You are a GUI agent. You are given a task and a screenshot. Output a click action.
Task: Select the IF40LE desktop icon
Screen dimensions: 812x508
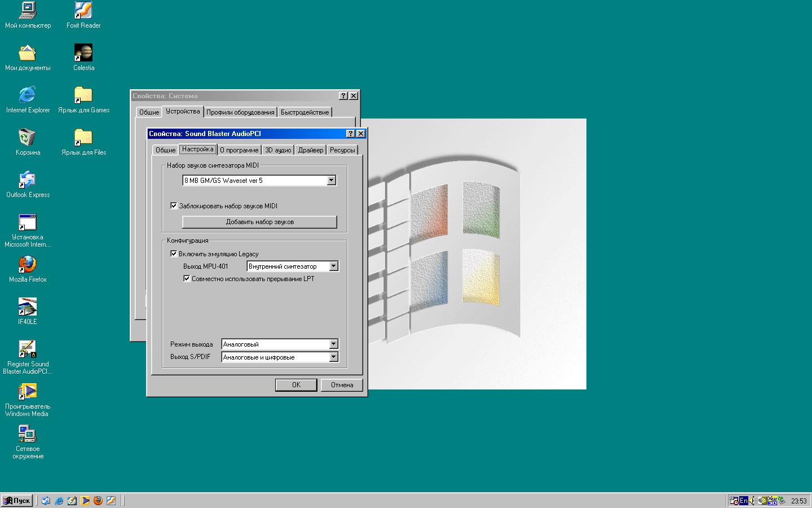click(x=28, y=312)
